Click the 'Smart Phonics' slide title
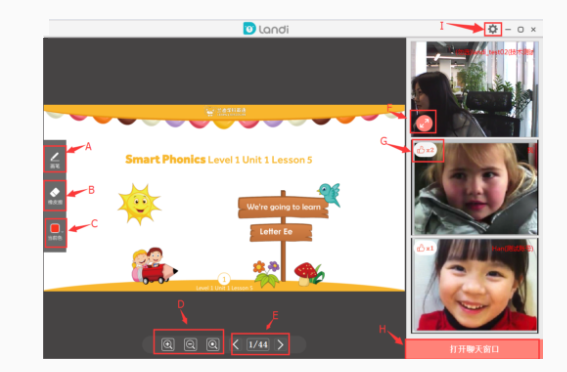 click(x=165, y=159)
